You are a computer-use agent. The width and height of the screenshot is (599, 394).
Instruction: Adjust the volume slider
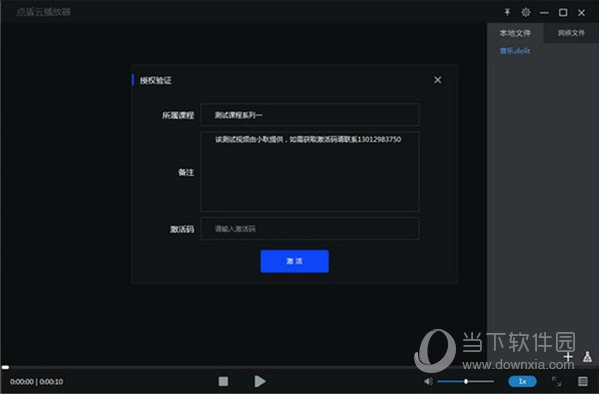coord(466,381)
